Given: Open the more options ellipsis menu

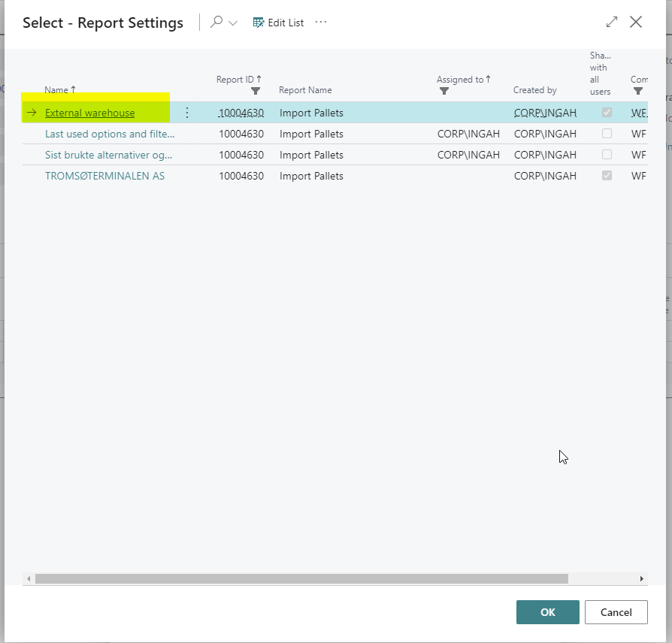Looking at the screenshot, I should [x=321, y=23].
